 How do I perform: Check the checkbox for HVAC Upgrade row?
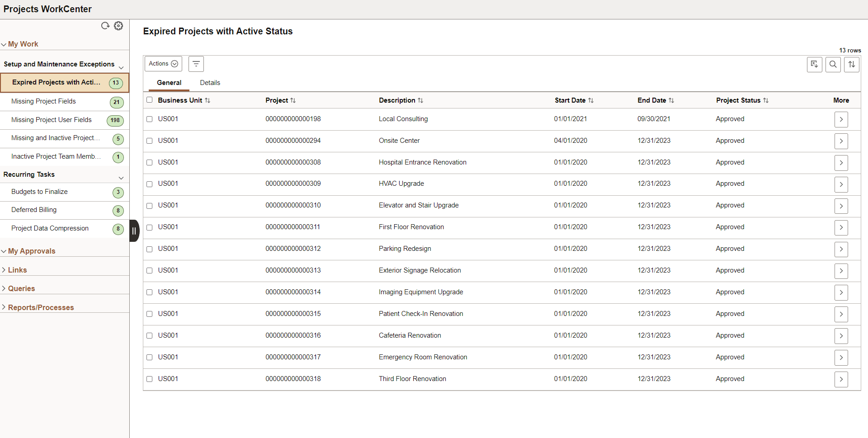pyautogui.click(x=150, y=184)
